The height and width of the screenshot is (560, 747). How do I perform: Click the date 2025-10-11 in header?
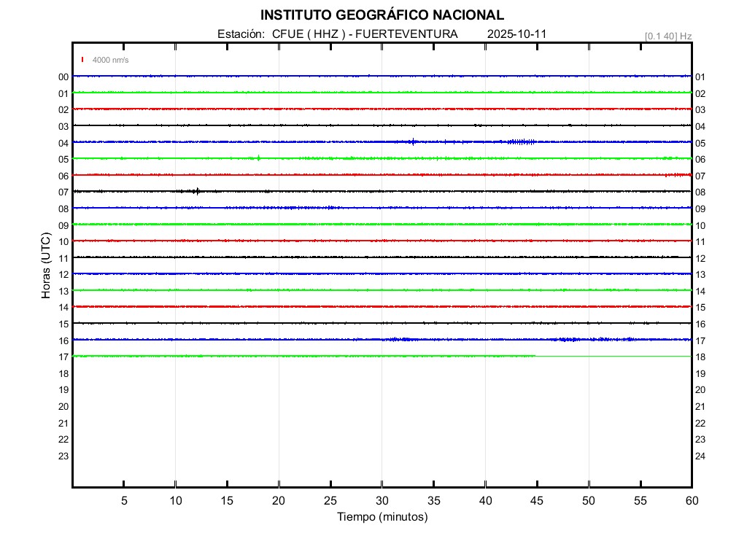pyautogui.click(x=517, y=34)
